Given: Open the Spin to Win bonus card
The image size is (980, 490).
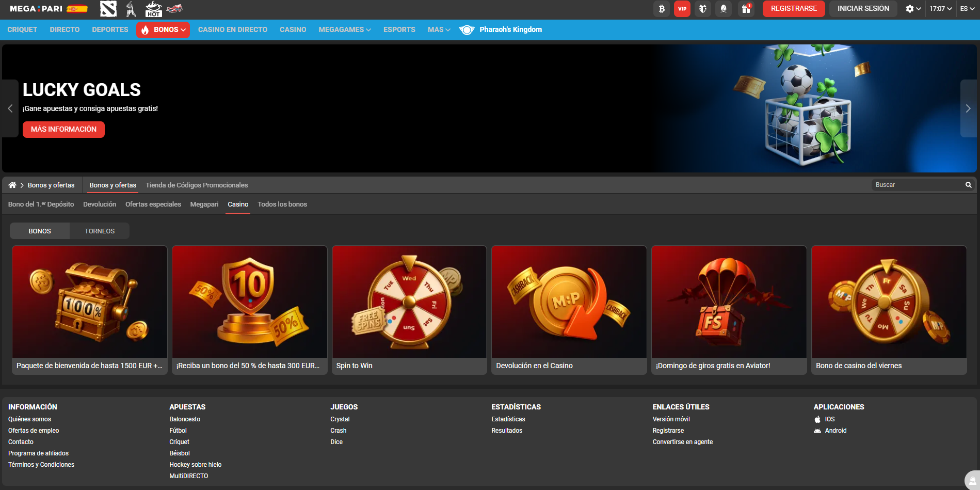Looking at the screenshot, I should [x=409, y=310].
